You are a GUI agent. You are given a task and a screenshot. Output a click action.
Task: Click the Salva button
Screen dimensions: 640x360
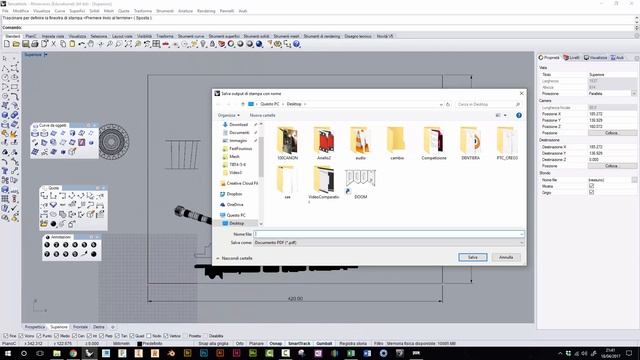point(473,258)
